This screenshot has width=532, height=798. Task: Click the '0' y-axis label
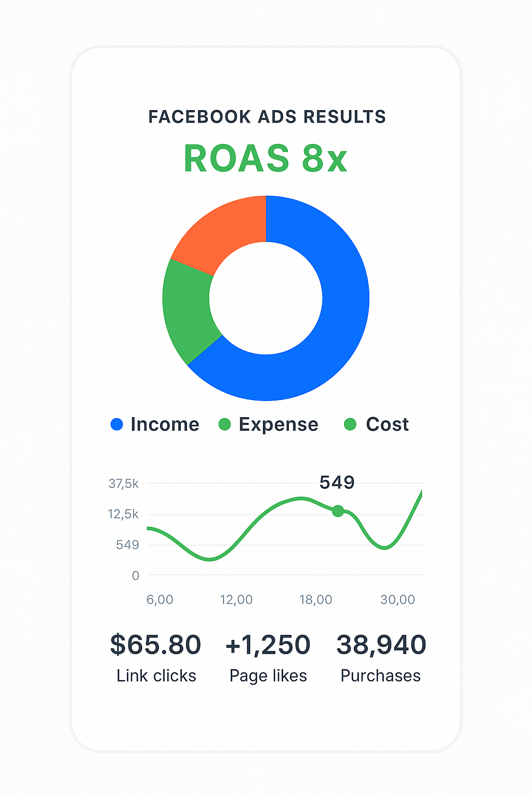(136, 576)
